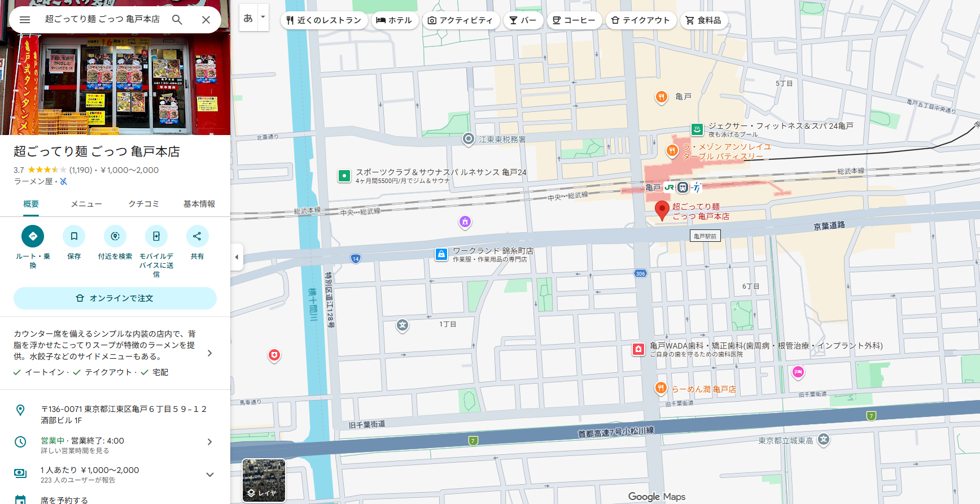This screenshot has width=980, height=504.
Task: Collapse the side panel arrow
Action: (x=237, y=257)
